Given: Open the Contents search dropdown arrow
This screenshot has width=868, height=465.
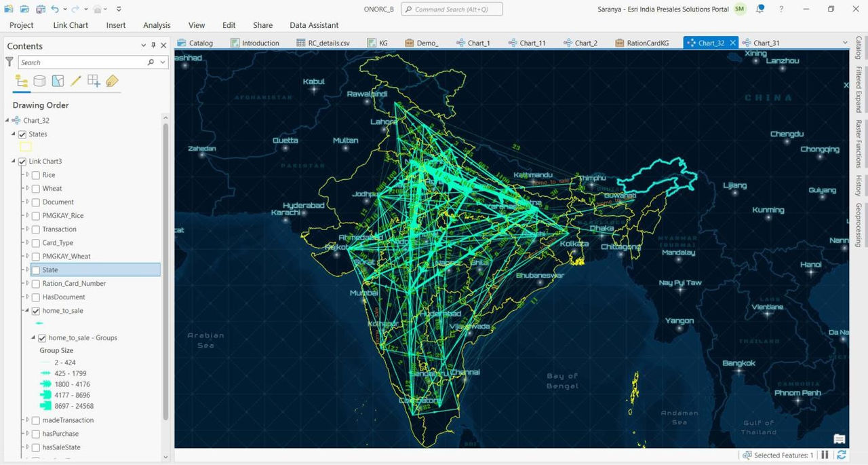Looking at the screenshot, I should (163, 62).
